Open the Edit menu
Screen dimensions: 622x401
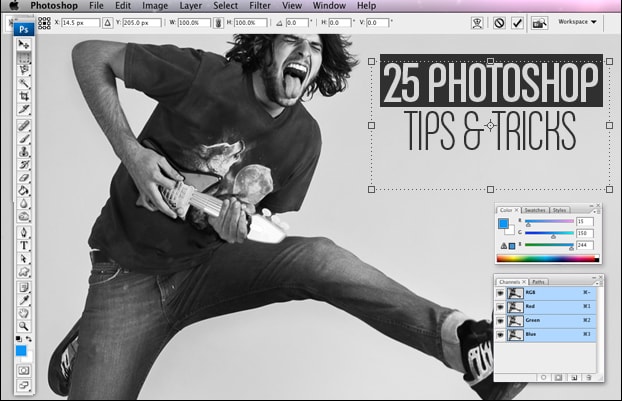click(123, 6)
